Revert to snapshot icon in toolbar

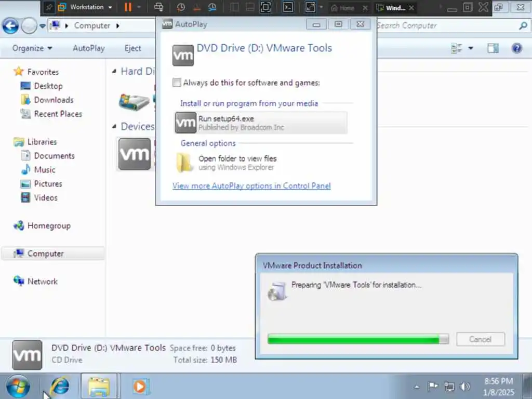[x=197, y=7]
